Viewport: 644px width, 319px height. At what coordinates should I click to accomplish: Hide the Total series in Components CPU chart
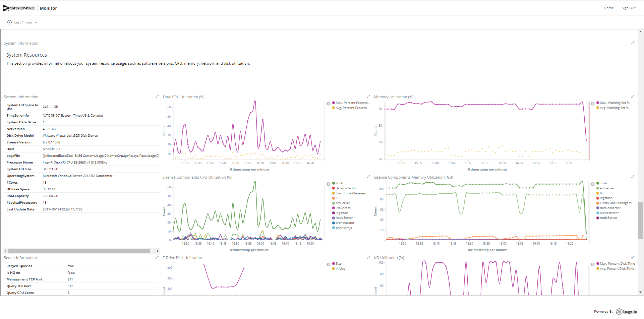[339, 183]
